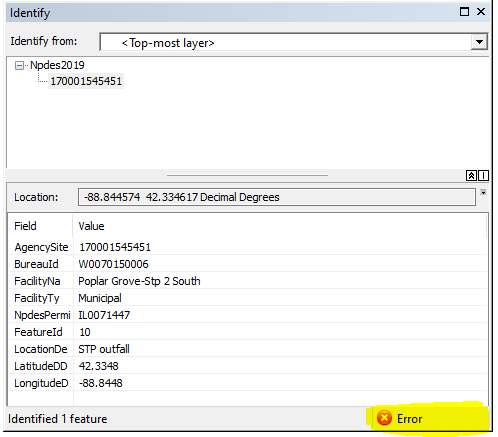Select the LatitudeDD field name
Image resolution: width=498 pixels, height=437 pixels.
click(x=41, y=366)
